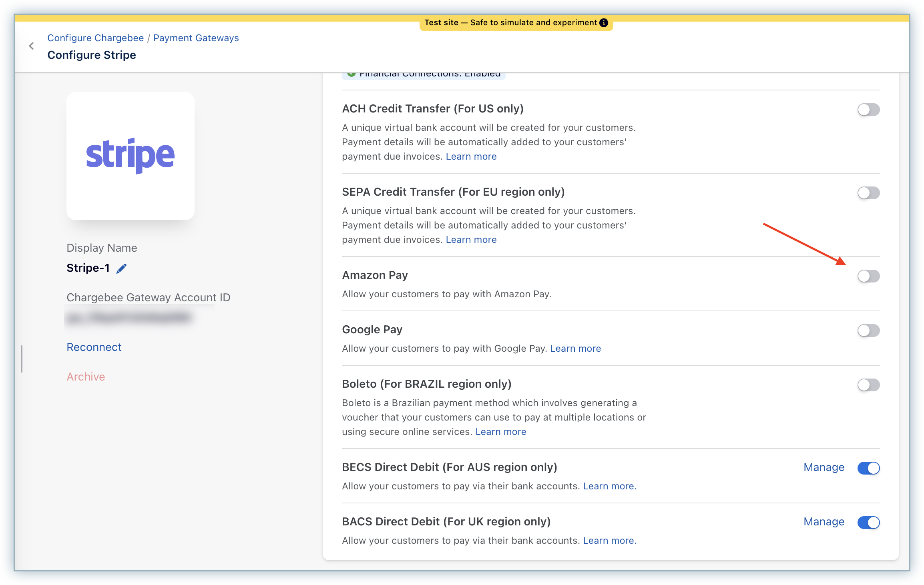
Task: Switch on Google Pay toggle
Action: click(868, 331)
